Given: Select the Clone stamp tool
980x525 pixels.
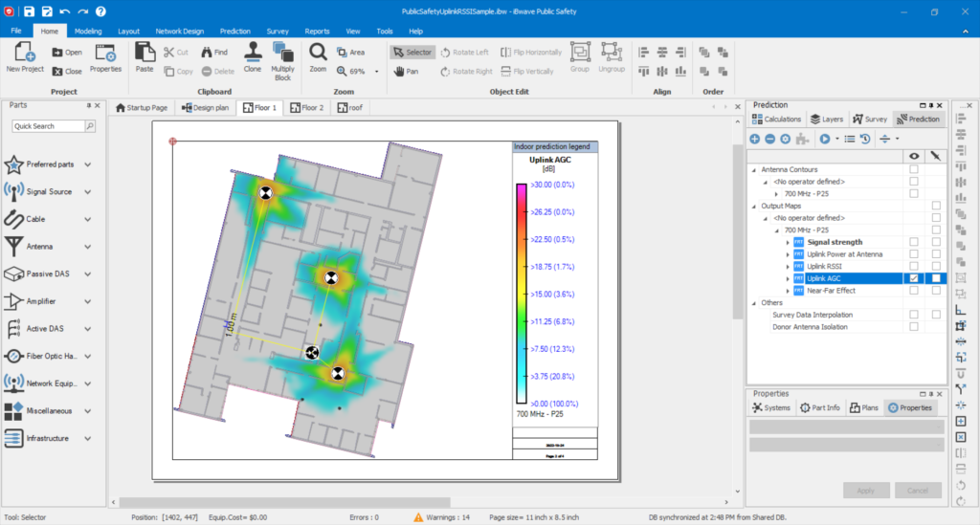Looking at the screenshot, I should [x=253, y=53].
